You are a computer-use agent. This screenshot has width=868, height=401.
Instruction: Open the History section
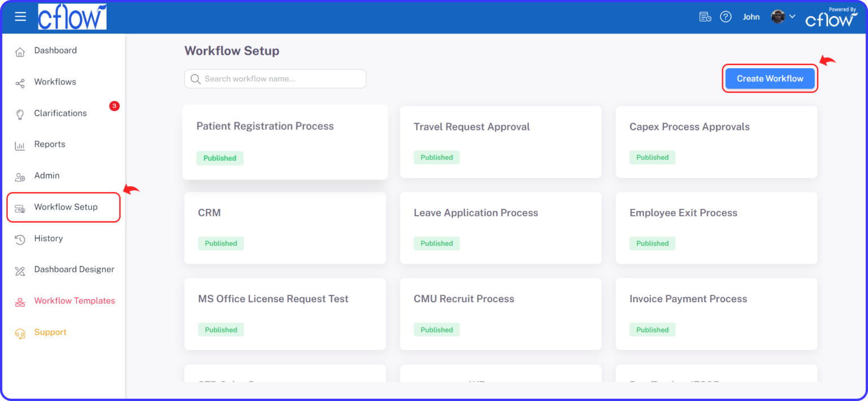(49, 238)
